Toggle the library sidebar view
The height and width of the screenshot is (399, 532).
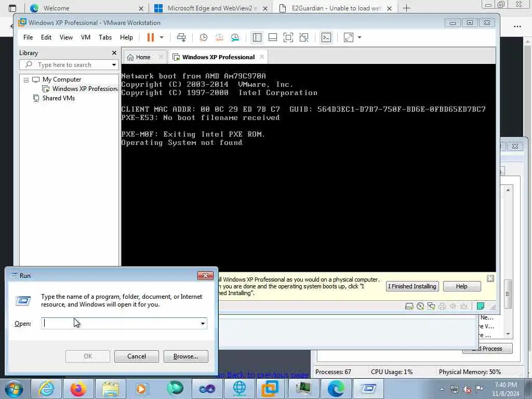[257, 37]
